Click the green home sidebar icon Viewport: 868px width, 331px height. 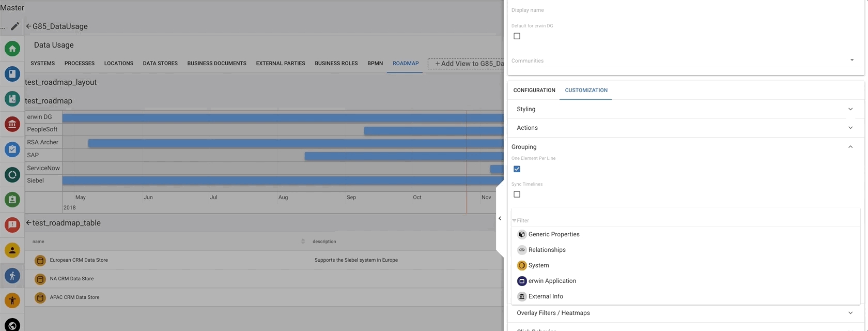tap(12, 49)
